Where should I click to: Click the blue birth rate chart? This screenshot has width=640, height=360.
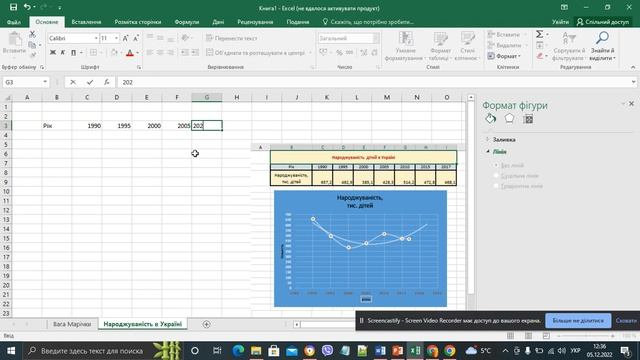pos(360,249)
